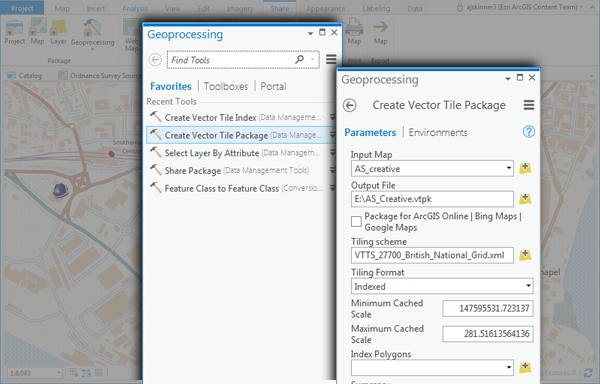Image resolution: width=600 pixels, height=384 pixels.
Task: Select the Share ribbon tab
Action: click(x=280, y=8)
